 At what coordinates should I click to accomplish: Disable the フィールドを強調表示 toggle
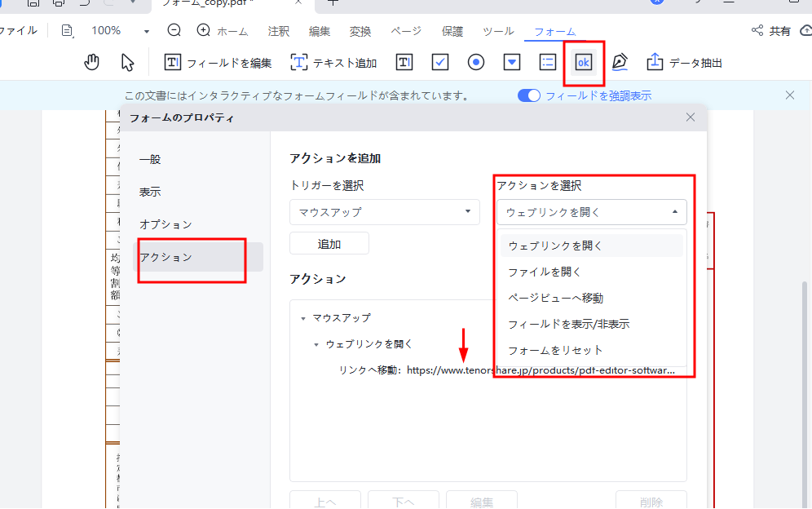(528, 95)
